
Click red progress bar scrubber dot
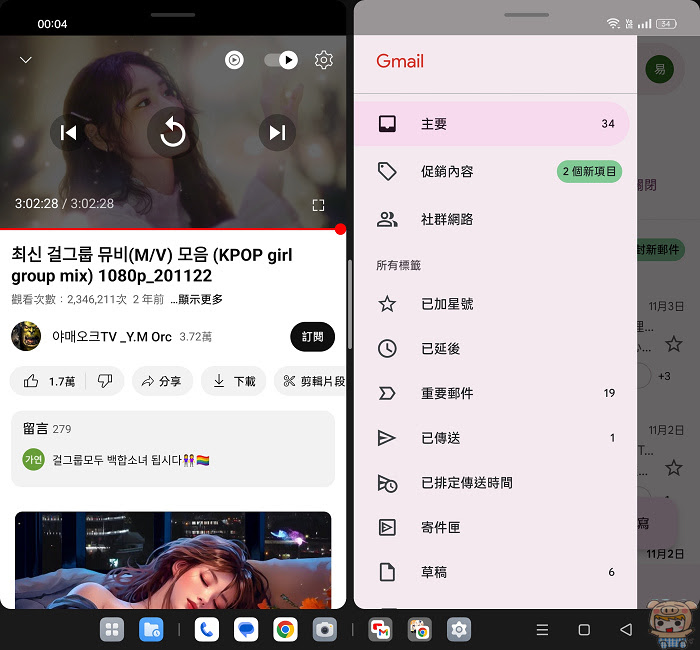tap(340, 229)
